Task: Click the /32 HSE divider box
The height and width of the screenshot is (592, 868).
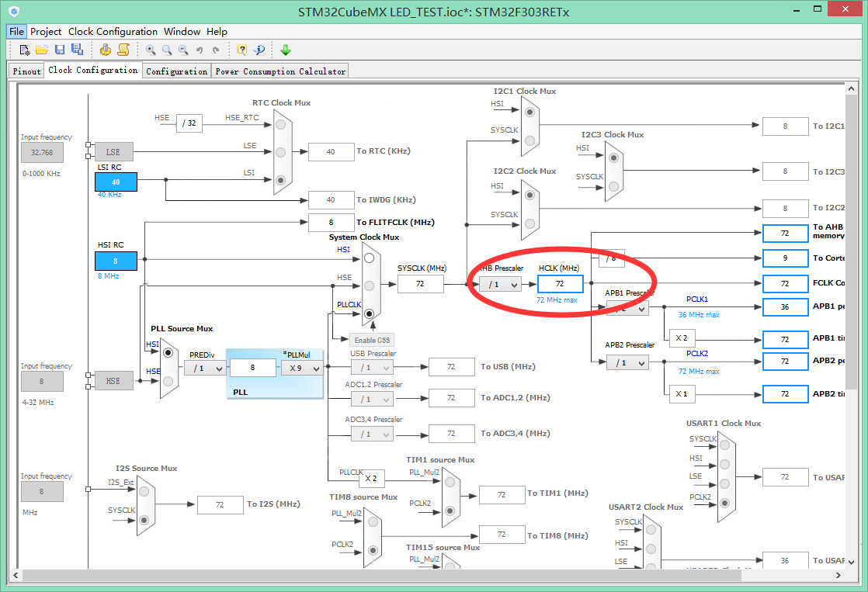Action: (x=189, y=123)
